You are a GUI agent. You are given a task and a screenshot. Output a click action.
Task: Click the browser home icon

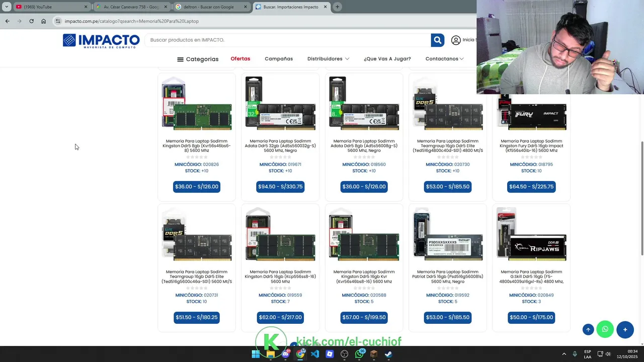pyautogui.click(x=44, y=21)
